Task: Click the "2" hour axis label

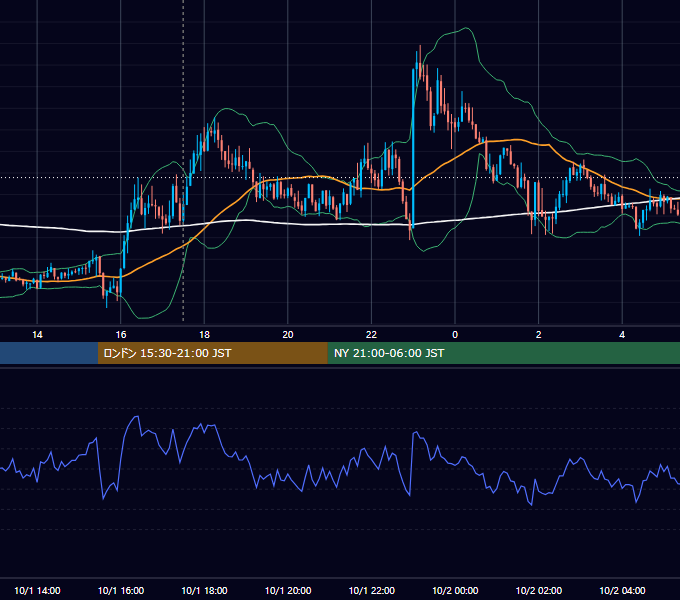Action: [539, 335]
